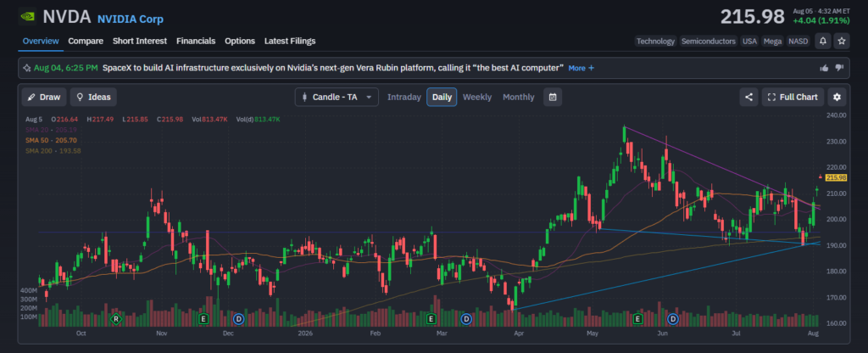The image size is (868, 353).
Task: Dislike the news headline with thumbs down
Action: [x=839, y=68]
